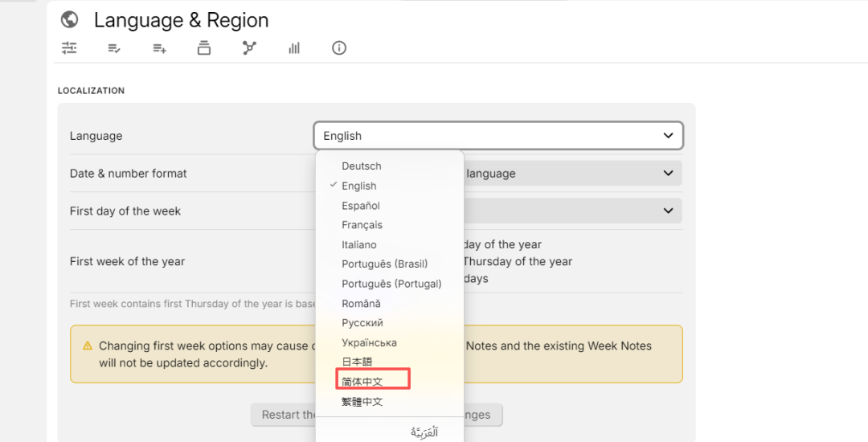This screenshot has height=442, width=868.
Task: Click the bar chart ribbon icon
Action: pos(294,48)
